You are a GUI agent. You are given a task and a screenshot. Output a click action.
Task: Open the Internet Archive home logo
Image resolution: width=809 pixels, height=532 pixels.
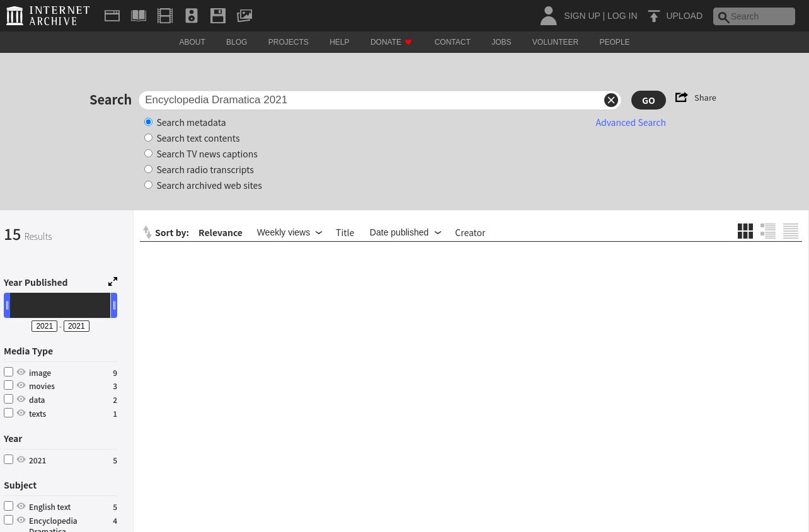[48, 16]
